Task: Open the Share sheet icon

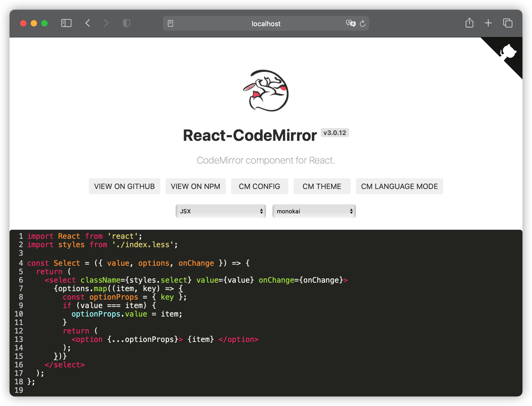Action: click(x=469, y=23)
